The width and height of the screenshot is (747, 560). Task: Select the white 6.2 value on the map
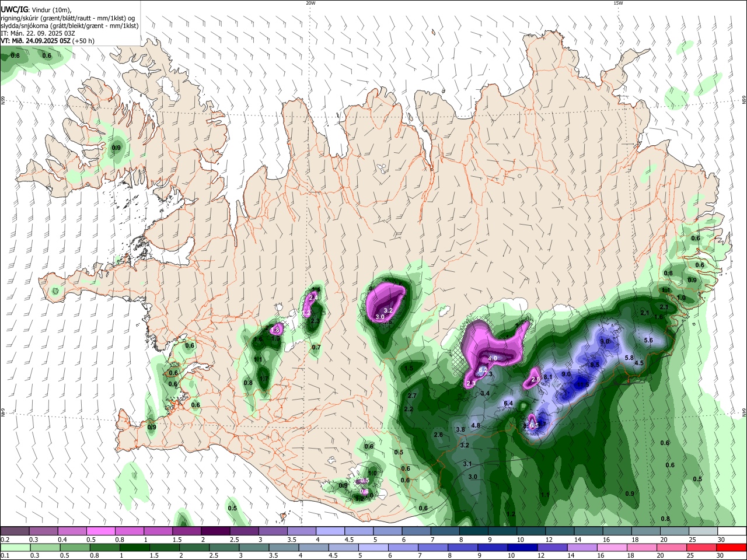tap(483, 370)
